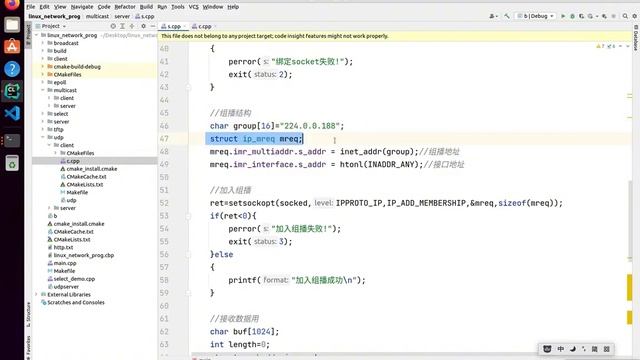Click line number 47 in the gutter
This screenshot has width=640, height=360.
point(164,139)
